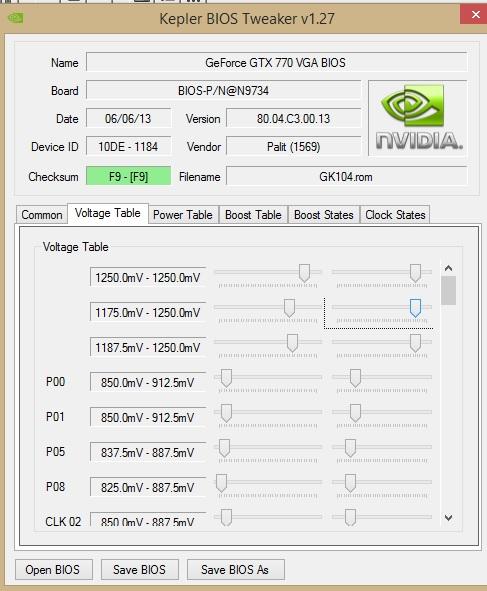The width and height of the screenshot is (487, 591).
Task: Click the highlighted 1250.0mV max slider handle
Action: tap(415, 308)
